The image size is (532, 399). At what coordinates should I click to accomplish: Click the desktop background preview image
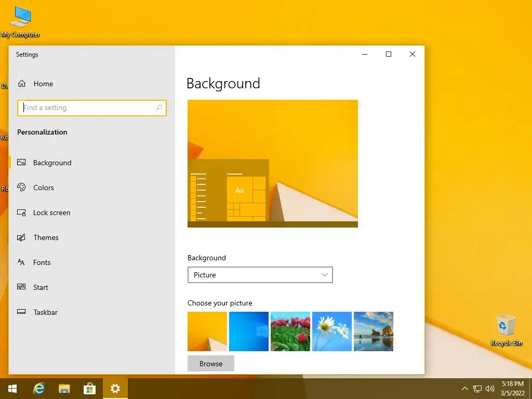273,164
